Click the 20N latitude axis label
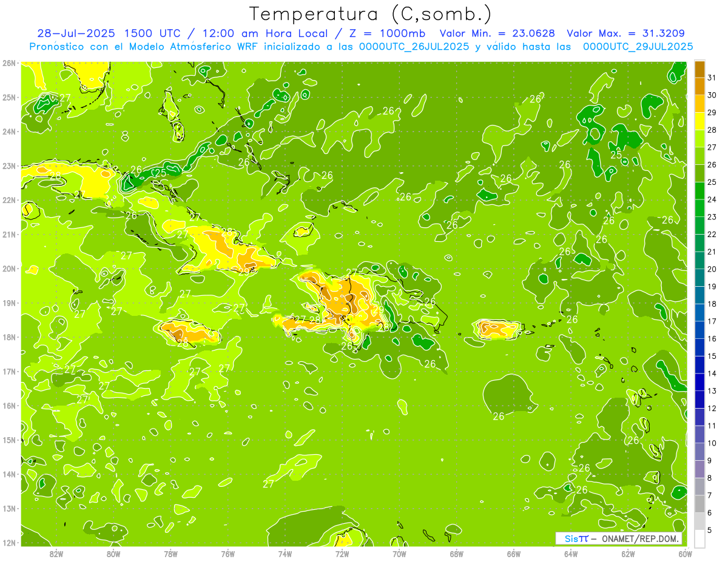728x562 pixels. coord(8,269)
